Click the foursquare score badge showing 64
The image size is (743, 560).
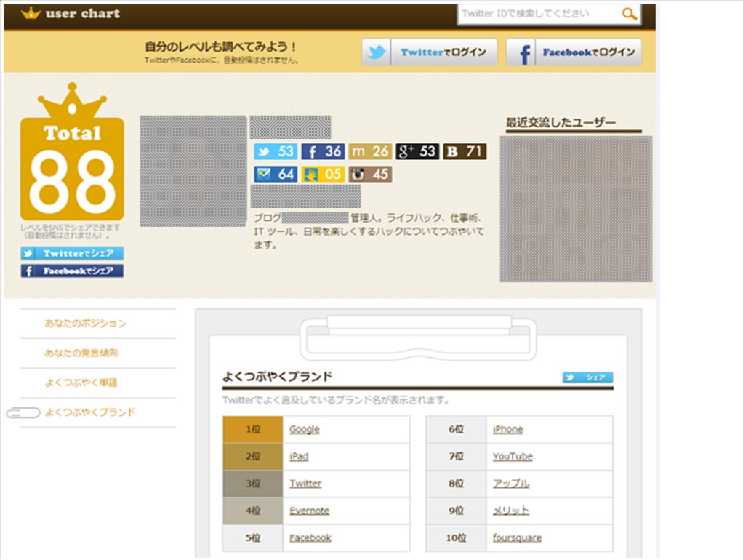click(x=275, y=174)
